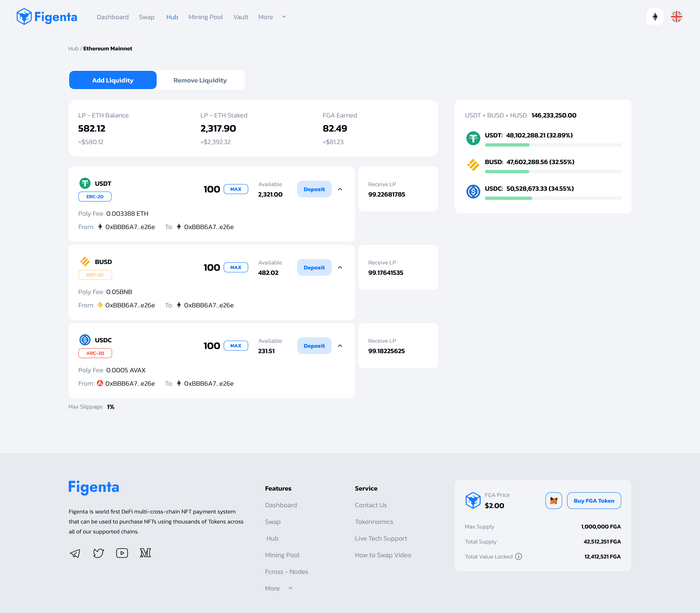Click the Figenta logo in header
The height and width of the screenshot is (613, 700).
coord(47,17)
